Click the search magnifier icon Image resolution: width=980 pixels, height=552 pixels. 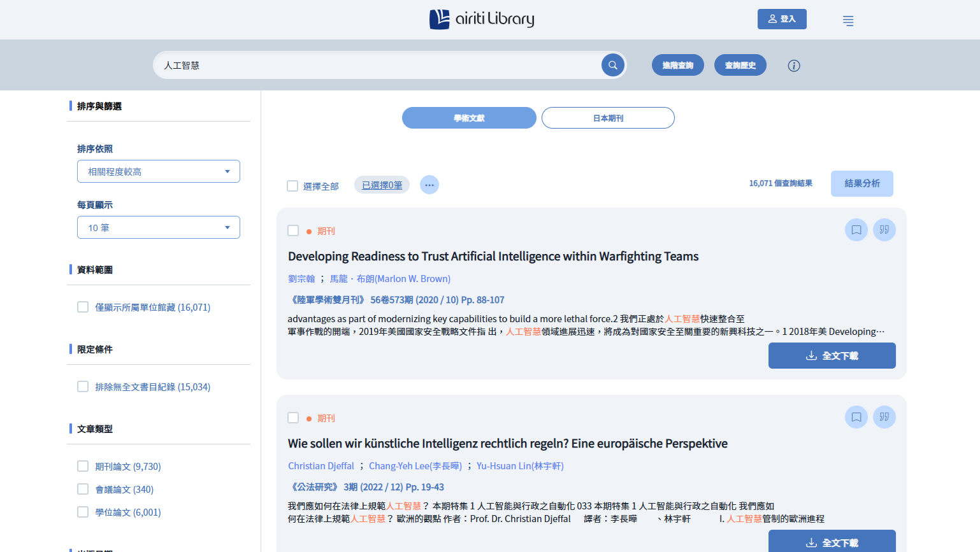tap(612, 64)
